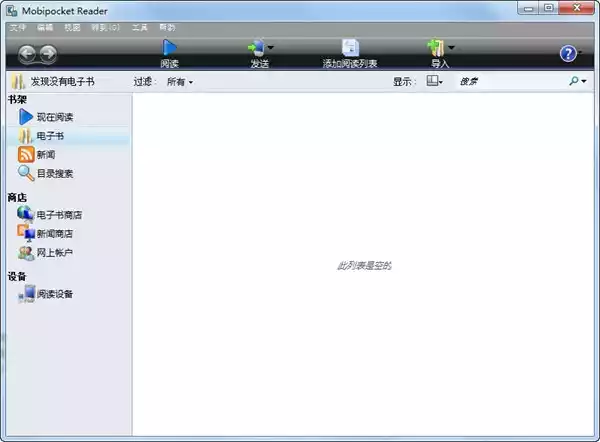
Task: Click the 阅读 (Read) toolbar icon
Action: [x=169, y=47]
